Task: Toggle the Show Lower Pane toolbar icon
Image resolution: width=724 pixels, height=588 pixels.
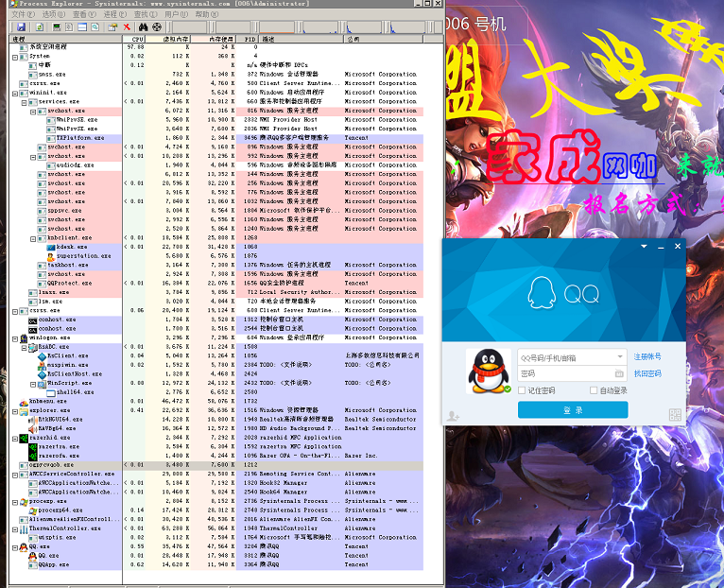Action: 82,27
